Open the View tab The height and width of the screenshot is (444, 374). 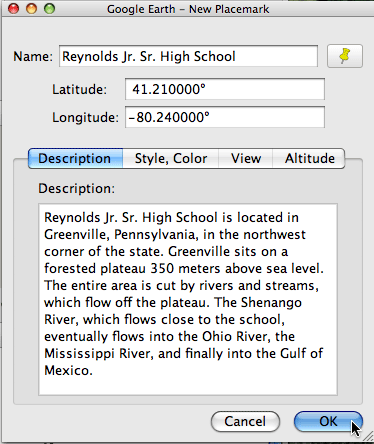click(246, 158)
